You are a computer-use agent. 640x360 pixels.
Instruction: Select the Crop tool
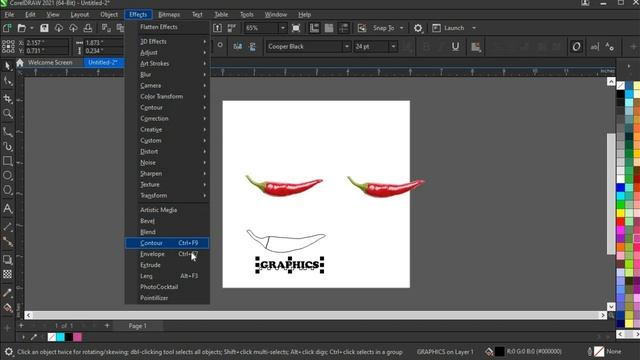click(x=7, y=98)
